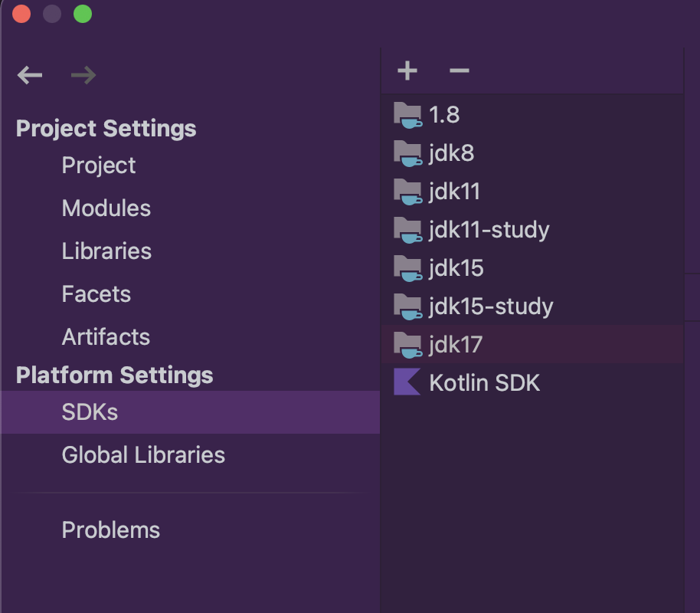Select jdk15 SDK entry
The image size is (700, 613).
coord(532,268)
